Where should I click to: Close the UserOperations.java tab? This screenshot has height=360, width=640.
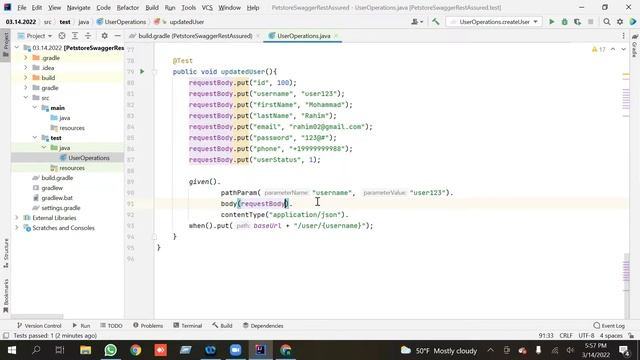click(x=336, y=36)
